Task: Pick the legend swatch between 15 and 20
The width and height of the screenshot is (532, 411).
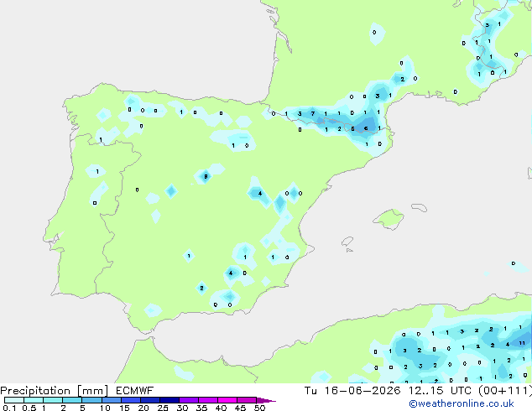Action: (x=131, y=400)
